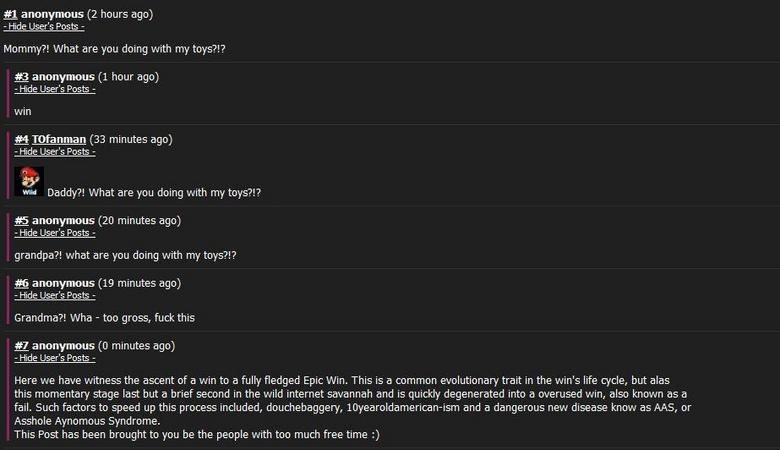780x450 pixels.
Task: Click TOfanman's Mario avatar icon
Action: (x=29, y=181)
